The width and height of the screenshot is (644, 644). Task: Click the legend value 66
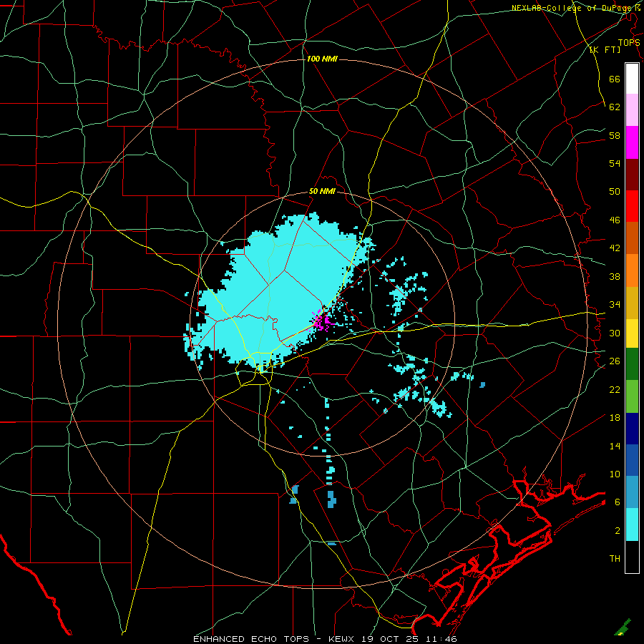[615, 79]
